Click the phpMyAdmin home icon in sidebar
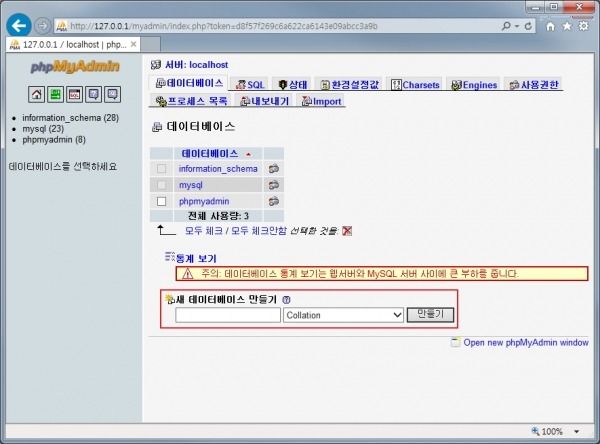This screenshot has width=600, height=444. pos(36,94)
